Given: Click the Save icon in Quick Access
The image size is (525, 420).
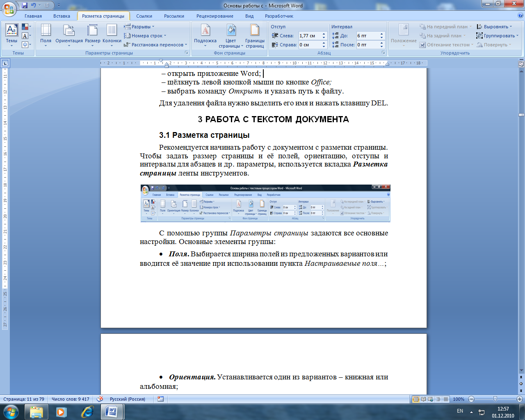Looking at the screenshot, I should coord(25,5).
